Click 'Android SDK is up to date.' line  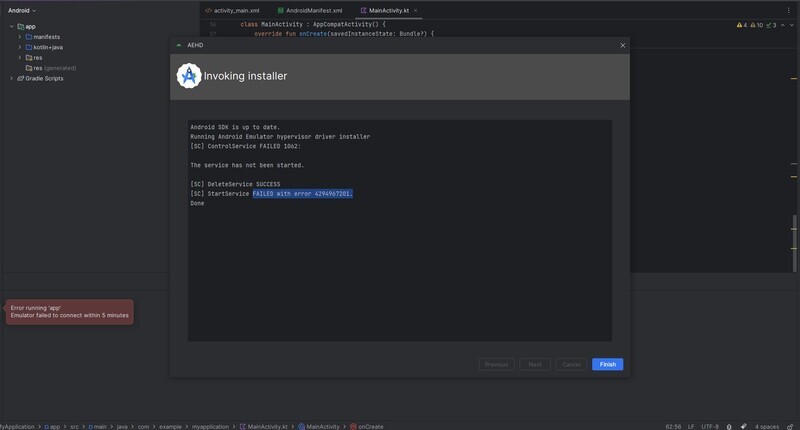(x=235, y=127)
